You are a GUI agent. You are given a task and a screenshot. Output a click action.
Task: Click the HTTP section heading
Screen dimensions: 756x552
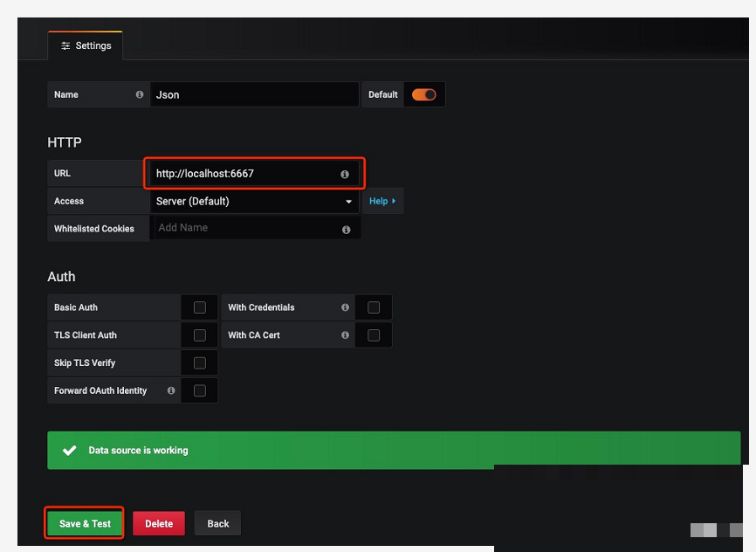pyautogui.click(x=65, y=142)
